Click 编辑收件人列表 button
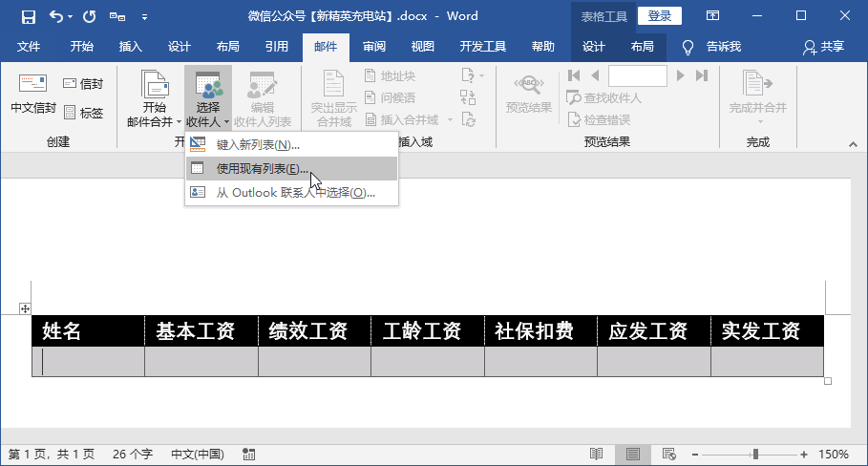This screenshot has height=466, width=868. [x=263, y=98]
